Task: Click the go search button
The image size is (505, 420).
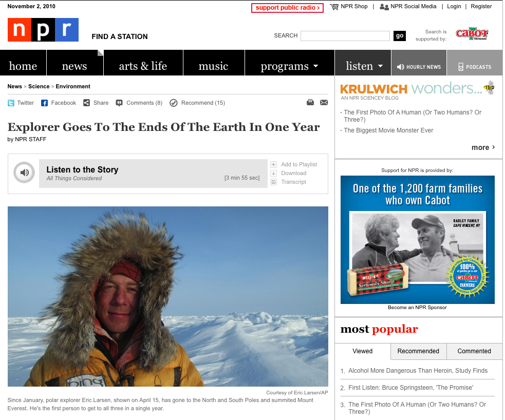Action: pyautogui.click(x=399, y=36)
